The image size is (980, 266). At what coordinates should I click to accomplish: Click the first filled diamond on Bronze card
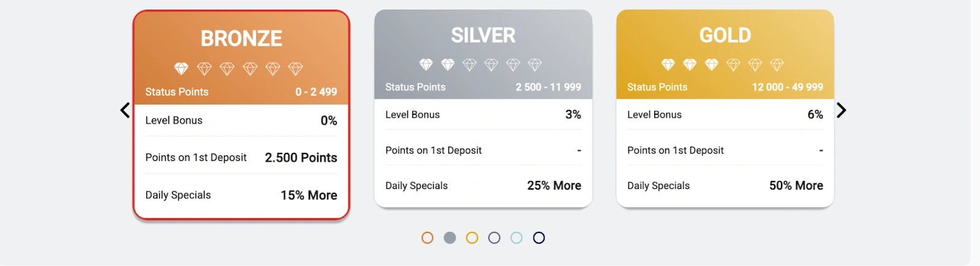point(181,68)
